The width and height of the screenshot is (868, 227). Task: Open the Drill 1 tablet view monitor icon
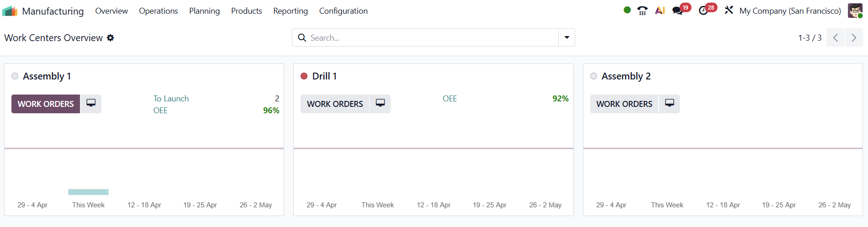tap(380, 104)
